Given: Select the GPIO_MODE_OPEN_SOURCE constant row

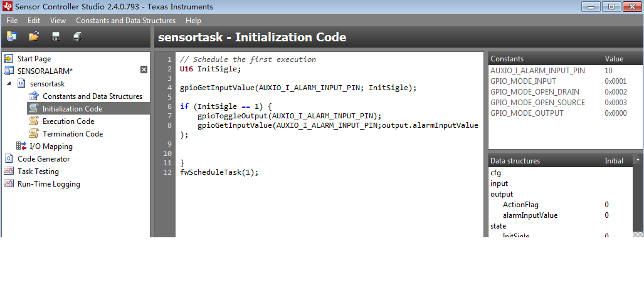Looking at the screenshot, I should [566, 103].
